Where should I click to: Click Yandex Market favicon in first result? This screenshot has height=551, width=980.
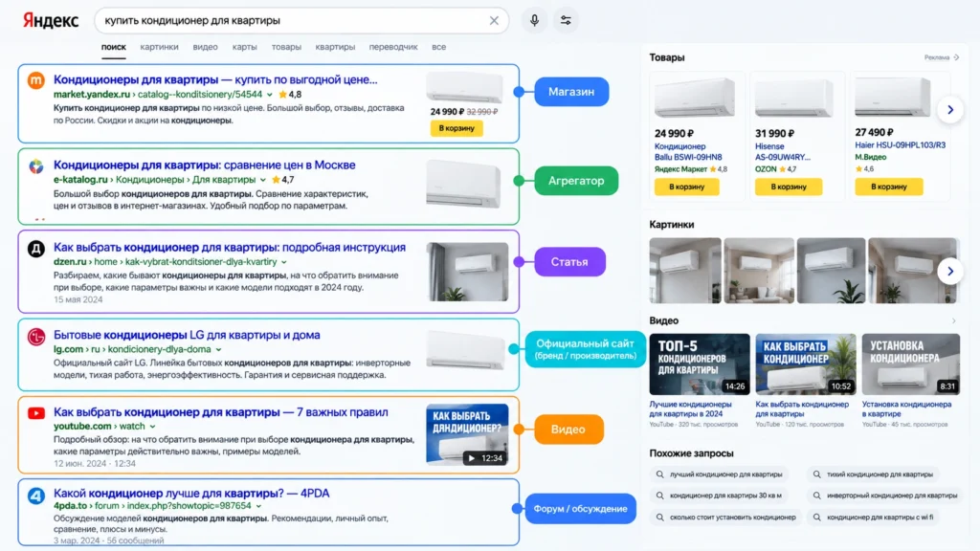(36, 80)
